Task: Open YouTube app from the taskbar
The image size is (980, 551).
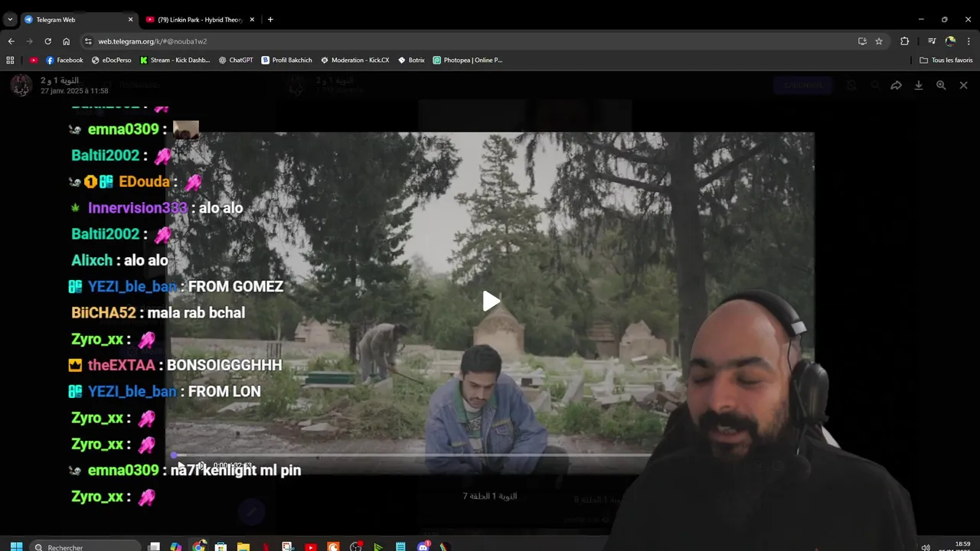Action: (x=310, y=546)
